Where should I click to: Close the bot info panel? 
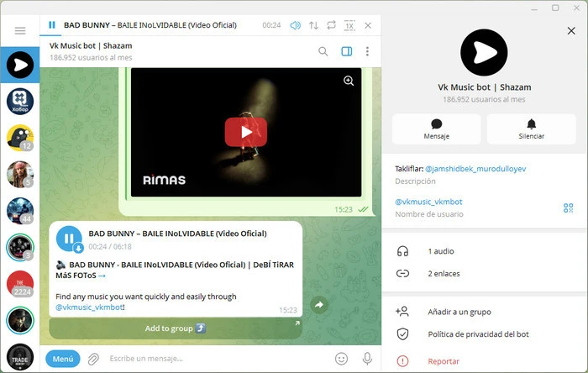click(571, 31)
